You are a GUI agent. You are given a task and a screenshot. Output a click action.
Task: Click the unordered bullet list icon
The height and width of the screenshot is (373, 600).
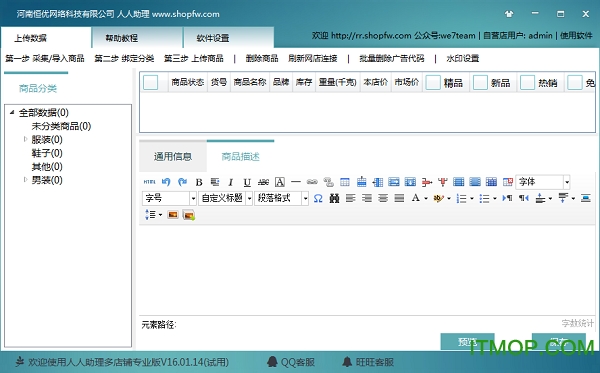pos(484,198)
